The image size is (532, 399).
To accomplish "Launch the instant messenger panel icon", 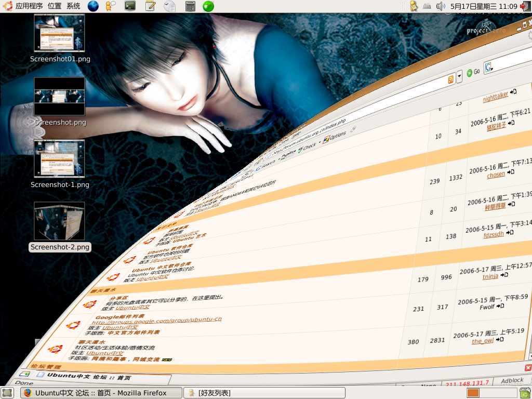I will pos(110,6).
